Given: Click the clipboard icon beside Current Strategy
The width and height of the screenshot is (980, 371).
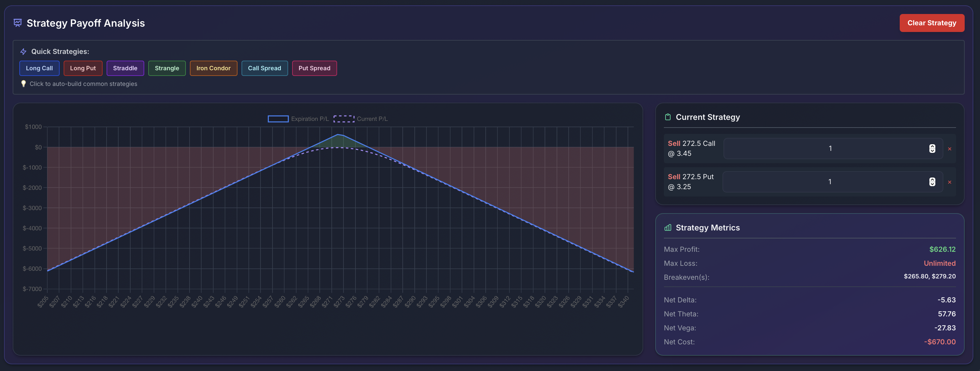Looking at the screenshot, I should coord(668,117).
